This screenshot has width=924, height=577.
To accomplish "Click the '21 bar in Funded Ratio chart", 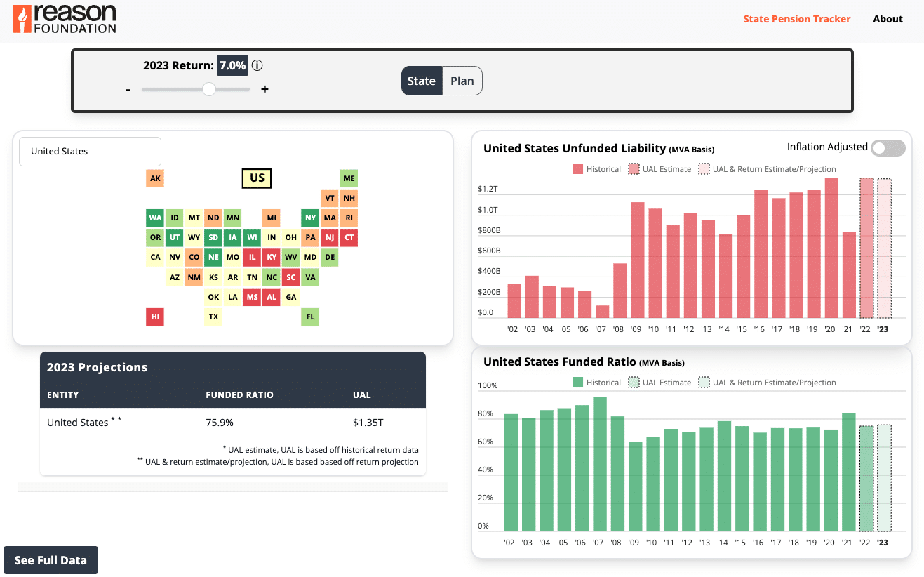I will 849,472.
